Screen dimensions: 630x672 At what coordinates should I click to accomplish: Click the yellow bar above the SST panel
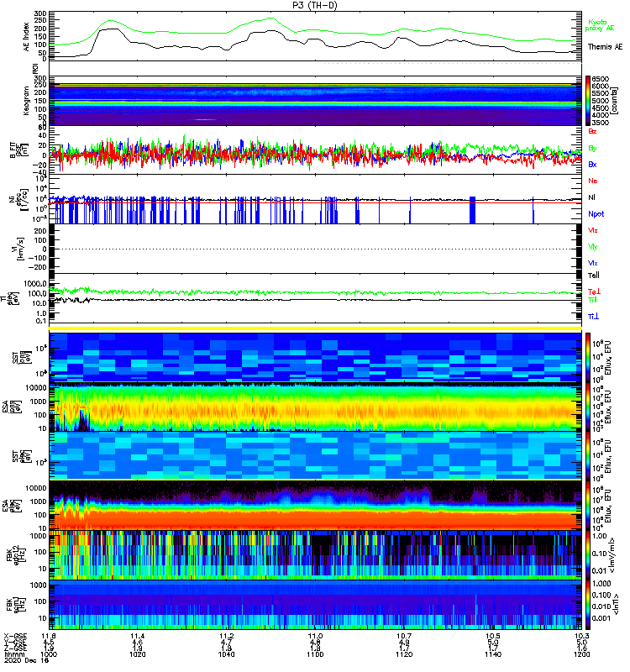(x=316, y=328)
